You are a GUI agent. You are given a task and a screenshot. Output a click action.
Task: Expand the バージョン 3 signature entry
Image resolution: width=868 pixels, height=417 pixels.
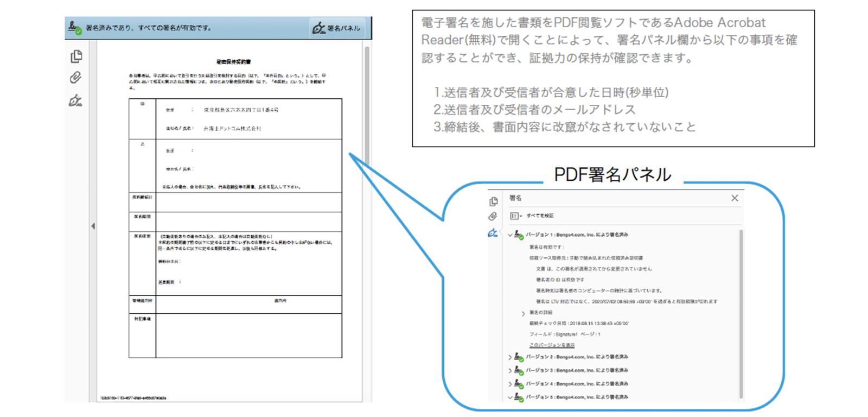click(x=510, y=370)
